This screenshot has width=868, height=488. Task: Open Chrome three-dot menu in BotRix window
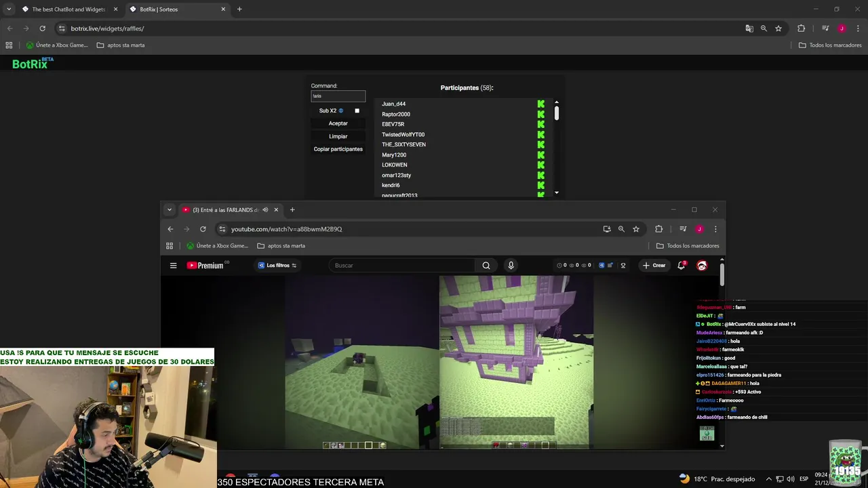(858, 28)
